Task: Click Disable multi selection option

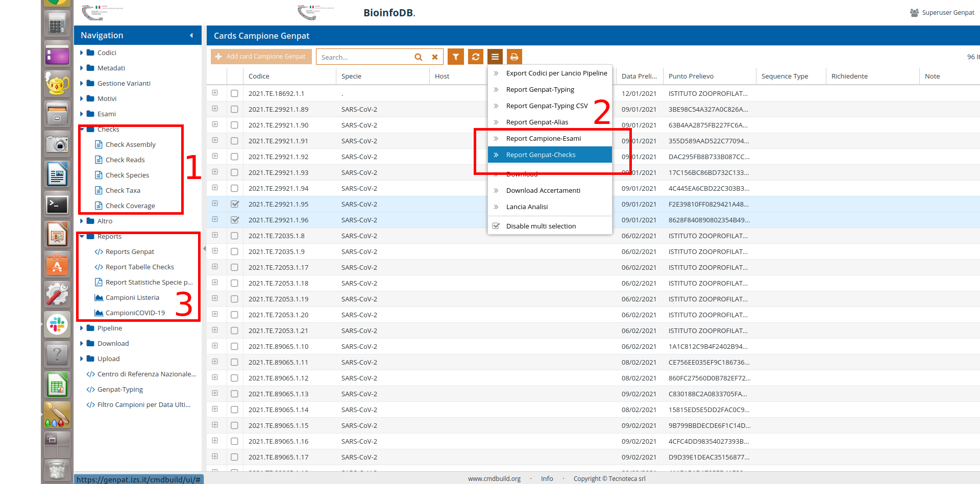Action: point(541,226)
